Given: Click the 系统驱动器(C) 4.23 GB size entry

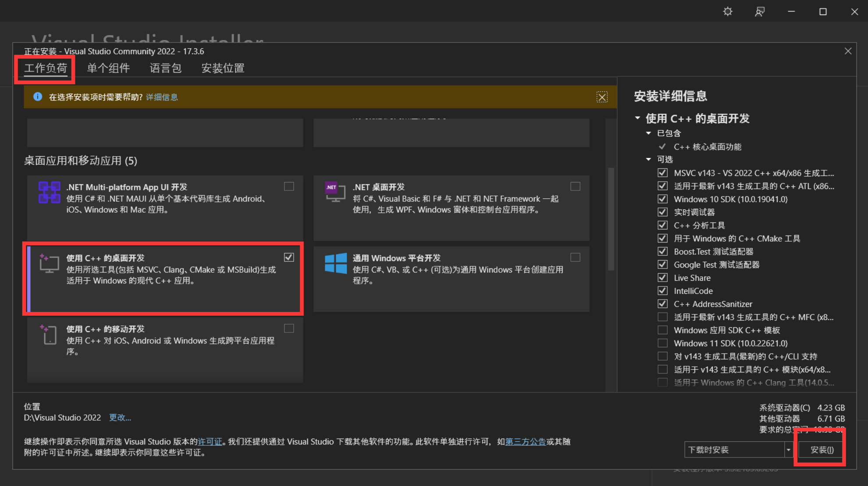Looking at the screenshot, I should pyautogui.click(x=802, y=407).
